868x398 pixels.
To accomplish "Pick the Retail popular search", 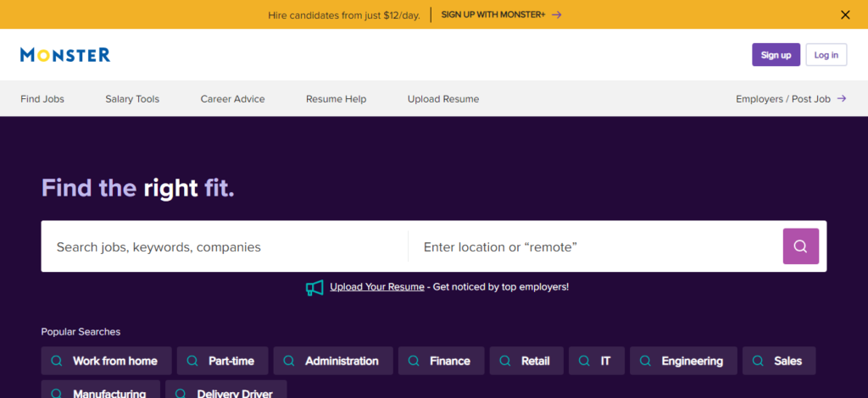I will [526, 361].
